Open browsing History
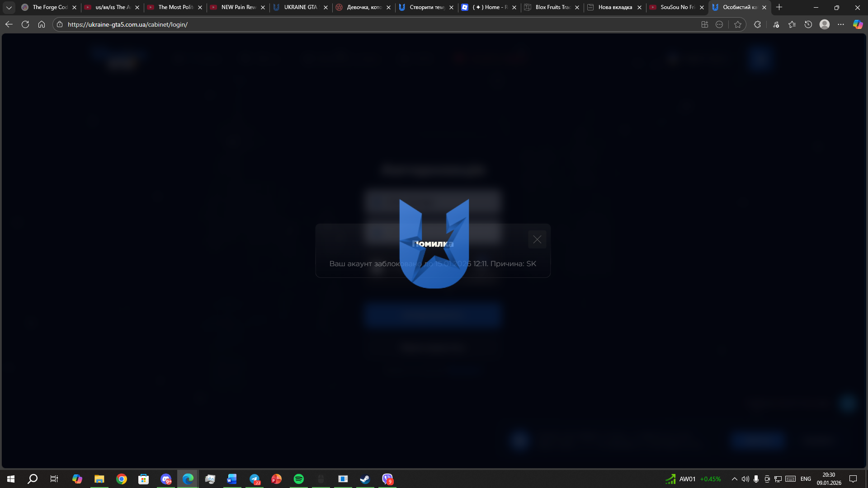This screenshot has height=488, width=868. pyautogui.click(x=808, y=24)
